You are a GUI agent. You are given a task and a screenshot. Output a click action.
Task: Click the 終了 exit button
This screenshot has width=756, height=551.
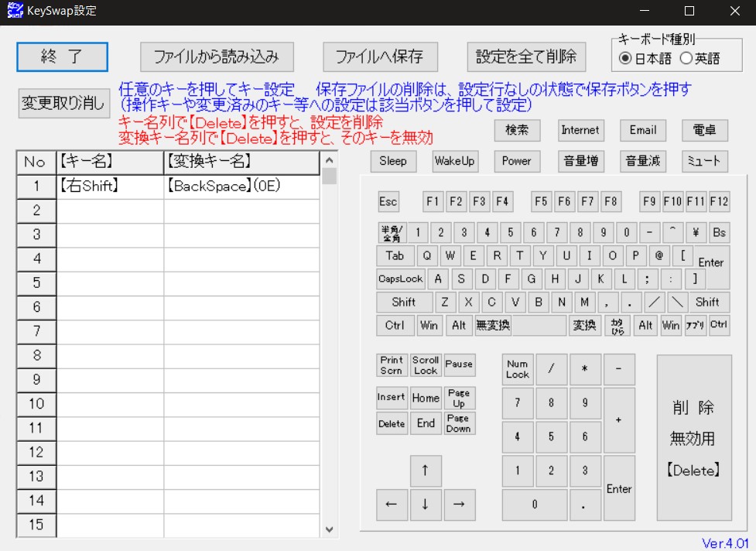click(62, 57)
